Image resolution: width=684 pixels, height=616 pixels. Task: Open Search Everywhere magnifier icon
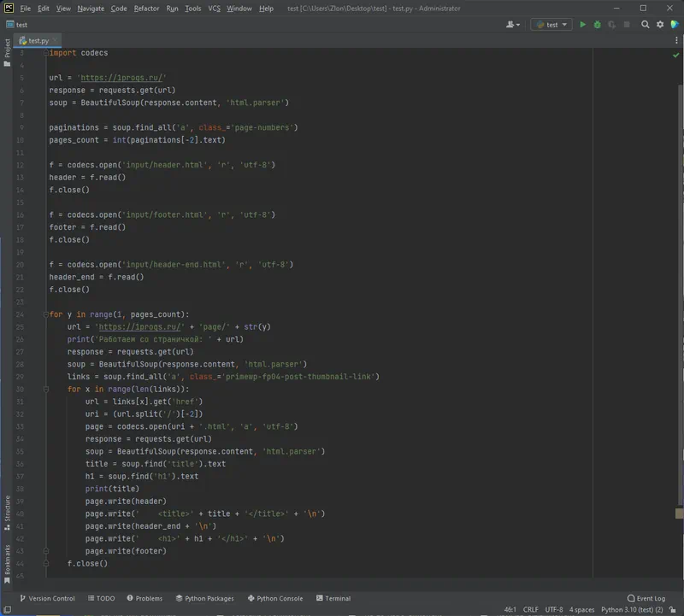pos(646,25)
